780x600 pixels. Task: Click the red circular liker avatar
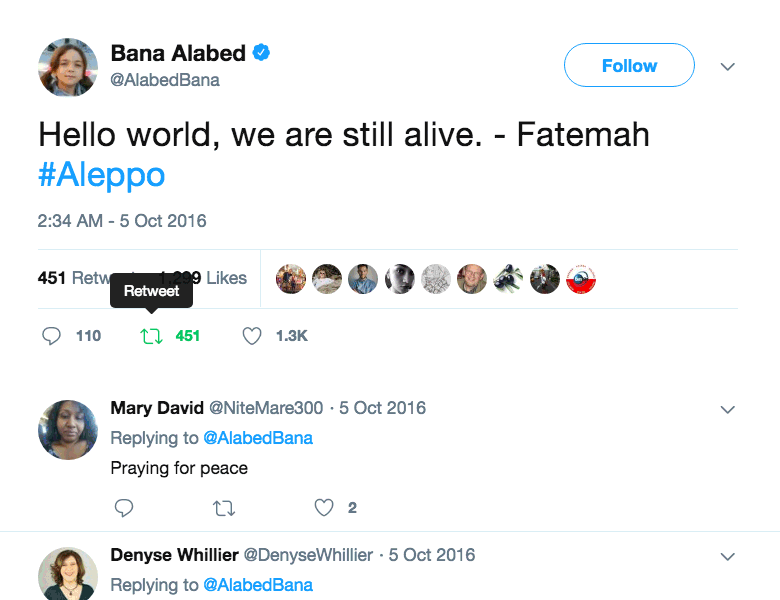(x=581, y=279)
